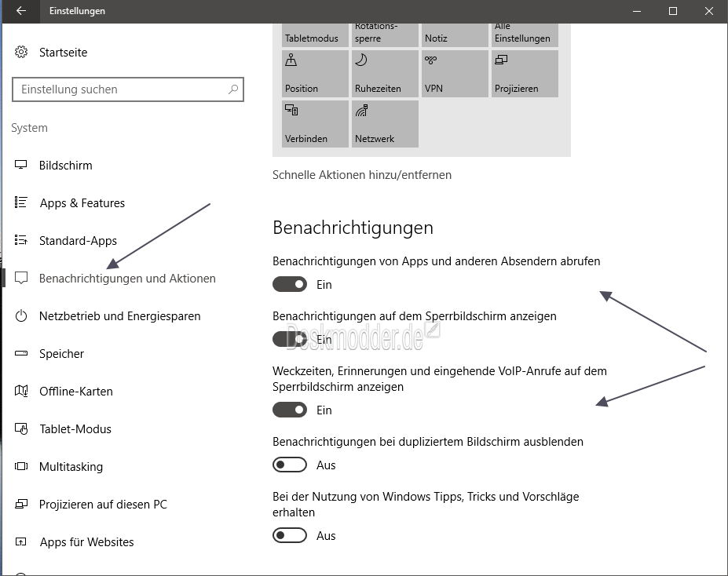Image resolution: width=728 pixels, height=576 pixels.
Task: Turn off notifications on the lock screen
Action: (289, 339)
